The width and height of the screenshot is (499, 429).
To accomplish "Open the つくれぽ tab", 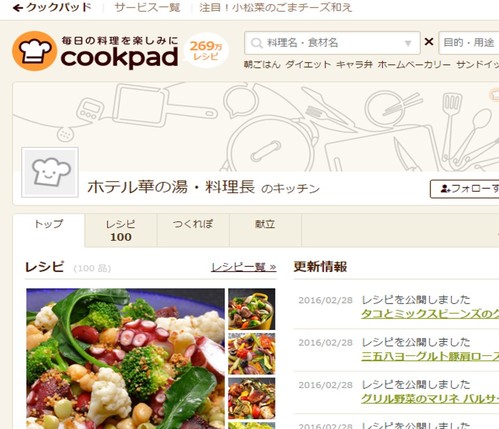I will 193,230.
